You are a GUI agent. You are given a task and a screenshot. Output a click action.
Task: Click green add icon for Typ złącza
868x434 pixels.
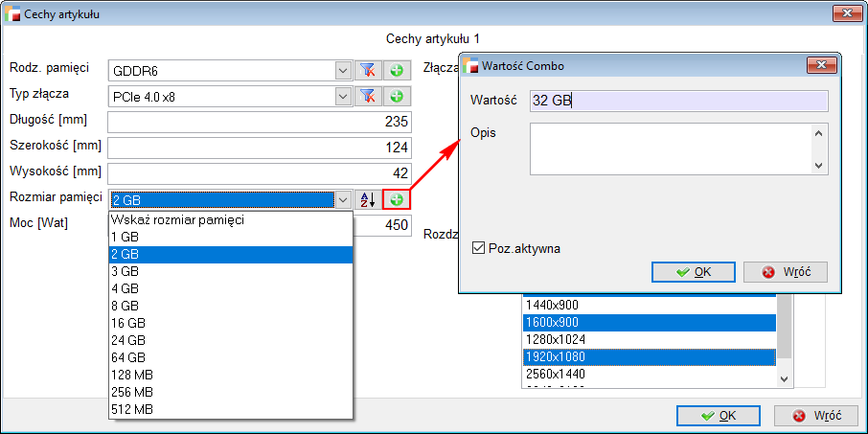click(397, 96)
